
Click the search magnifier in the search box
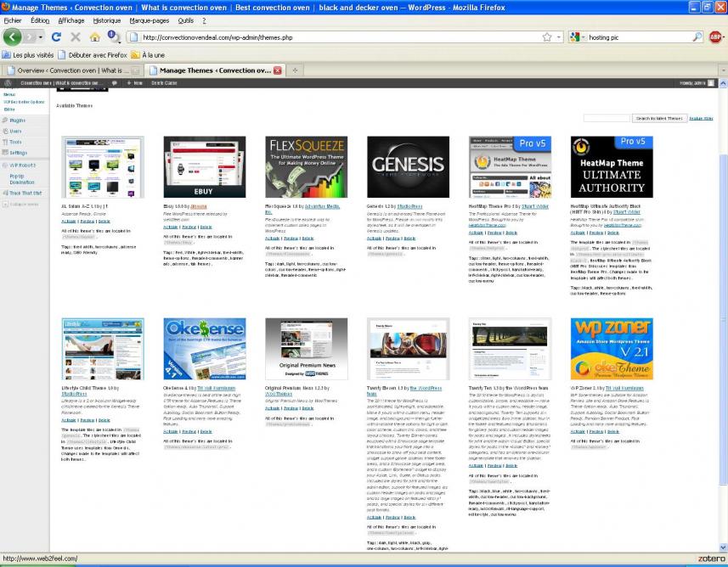click(697, 37)
